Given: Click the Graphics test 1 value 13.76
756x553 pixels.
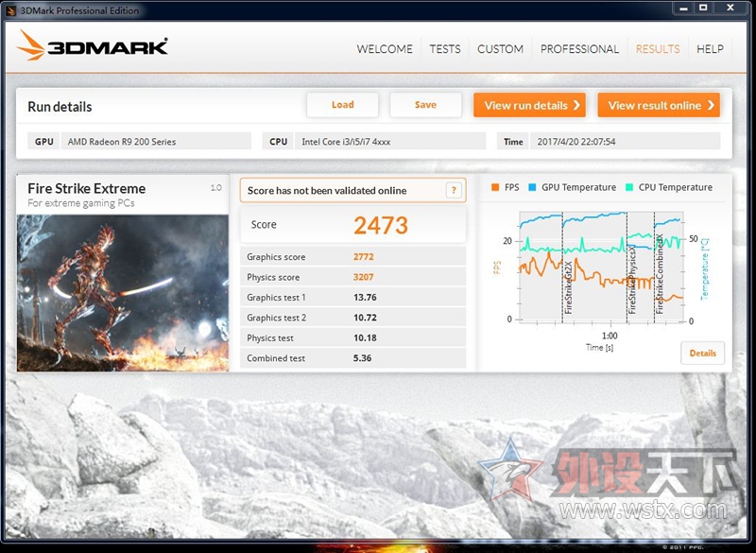Looking at the screenshot, I should click(x=365, y=298).
